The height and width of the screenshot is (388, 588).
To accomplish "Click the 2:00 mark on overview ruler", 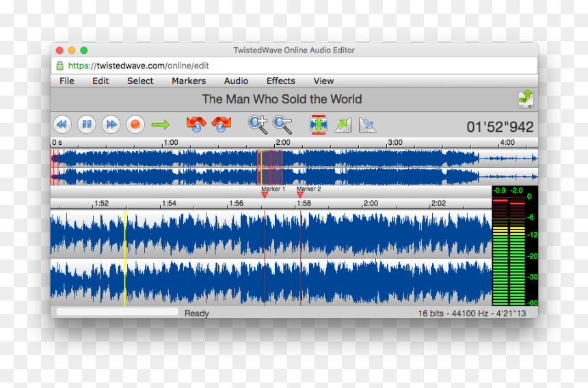I will coord(283,142).
